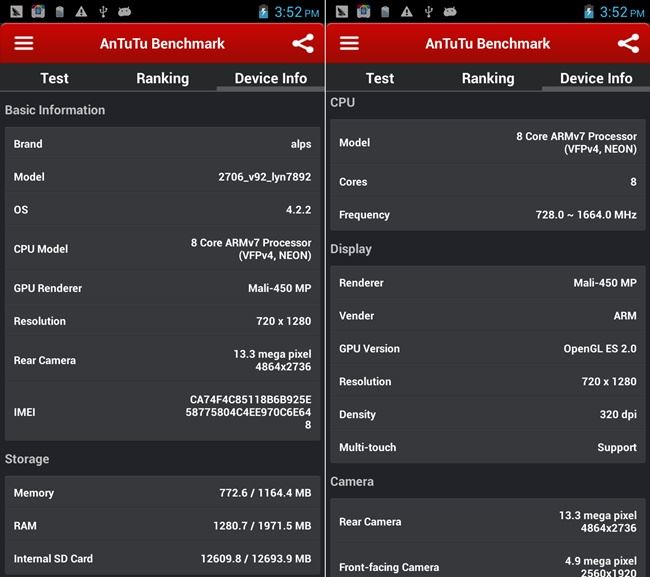Screen dimensions: 650x577
Task: Tap Density row showing 320 dpi
Action: pyautogui.click(x=488, y=414)
